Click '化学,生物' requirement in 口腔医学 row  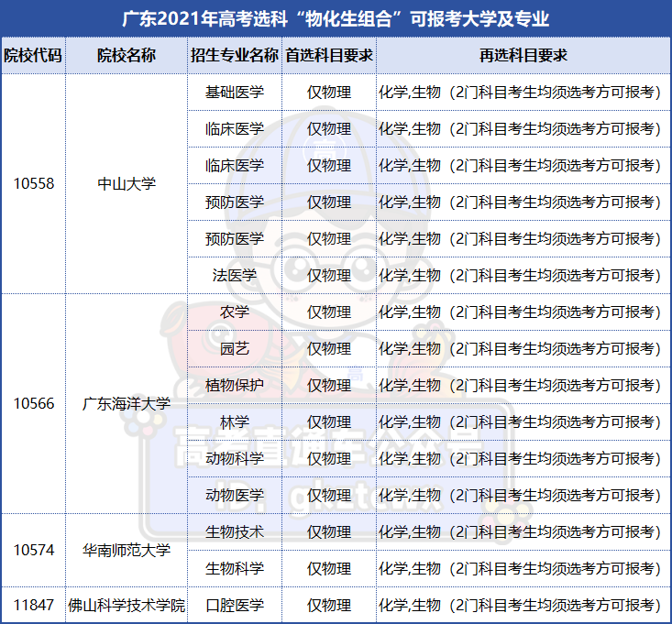coord(523,605)
